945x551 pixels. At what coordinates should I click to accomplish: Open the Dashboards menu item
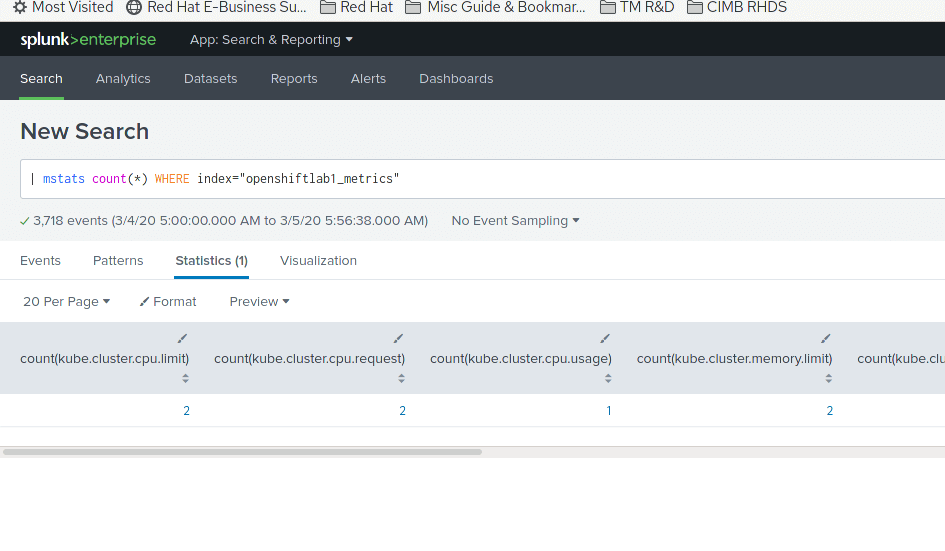(456, 78)
